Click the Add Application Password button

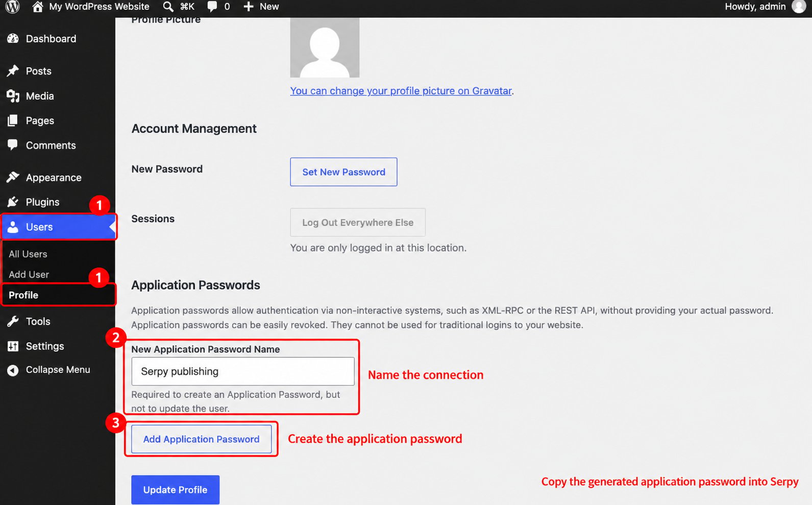(201, 439)
